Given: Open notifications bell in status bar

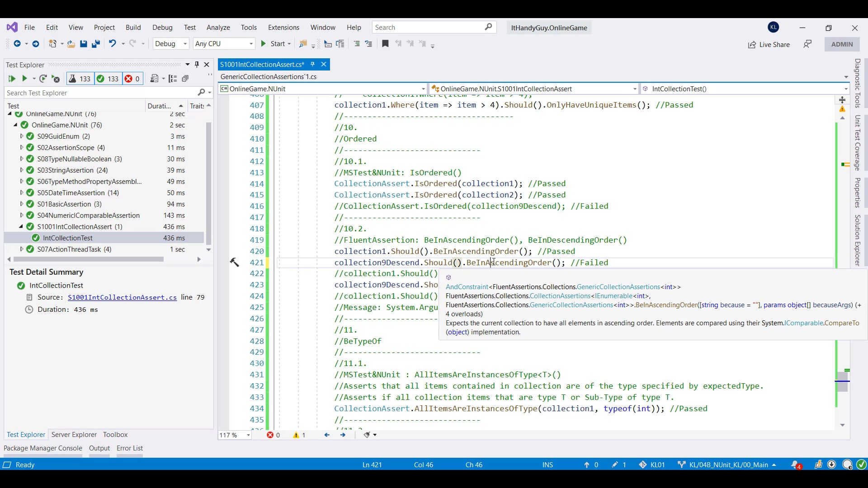Looking at the screenshot, I should tap(795, 465).
